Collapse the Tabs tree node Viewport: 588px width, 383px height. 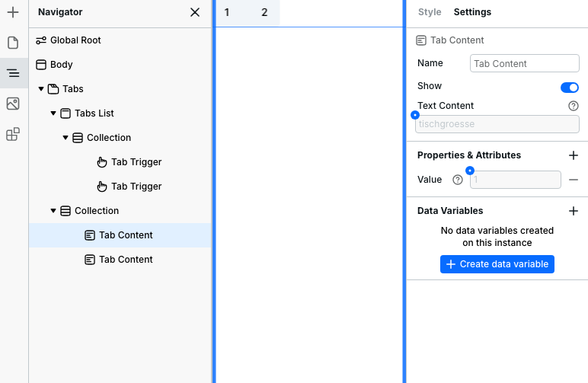pyautogui.click(x=41, y=89)
